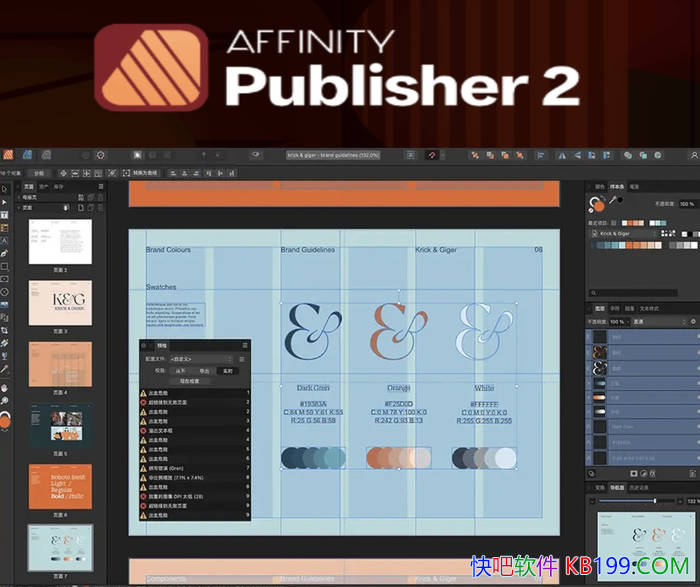Select the Picture Frame Ellipse tool
700x587 pixels.
tap(4, 292)
